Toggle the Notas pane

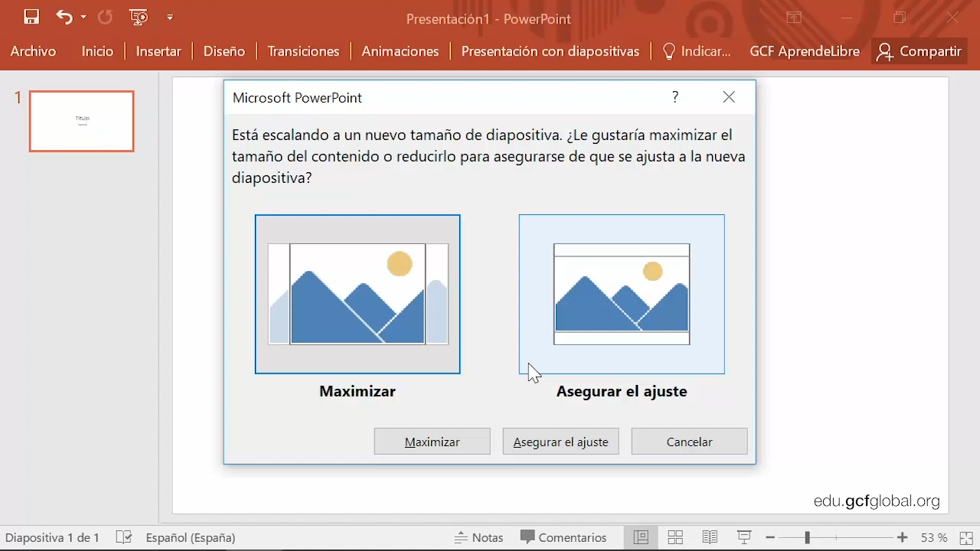tap(479, 537)
